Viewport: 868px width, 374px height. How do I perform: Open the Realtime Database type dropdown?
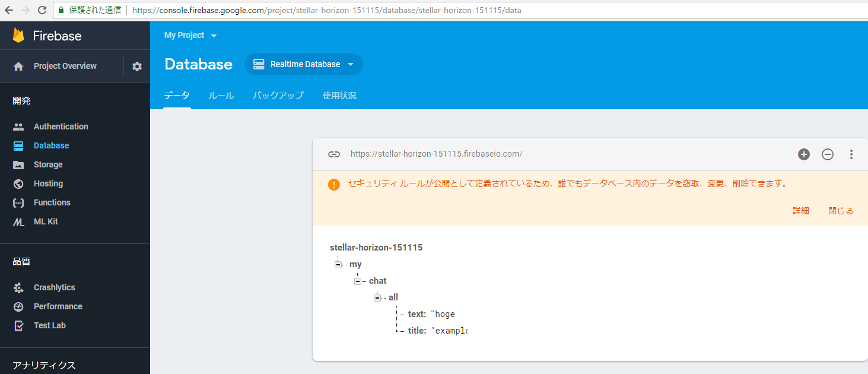click(303, 64)
